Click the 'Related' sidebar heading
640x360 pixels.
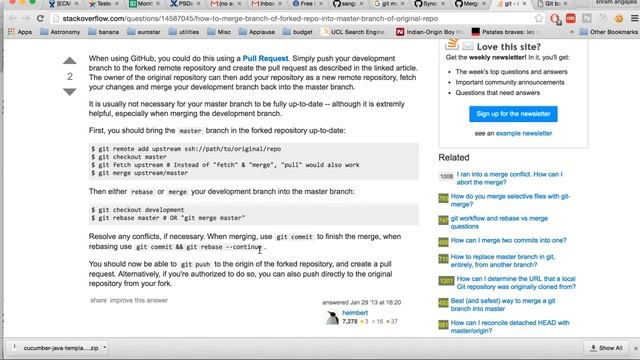pyautogui.click(x=453, y=158)
